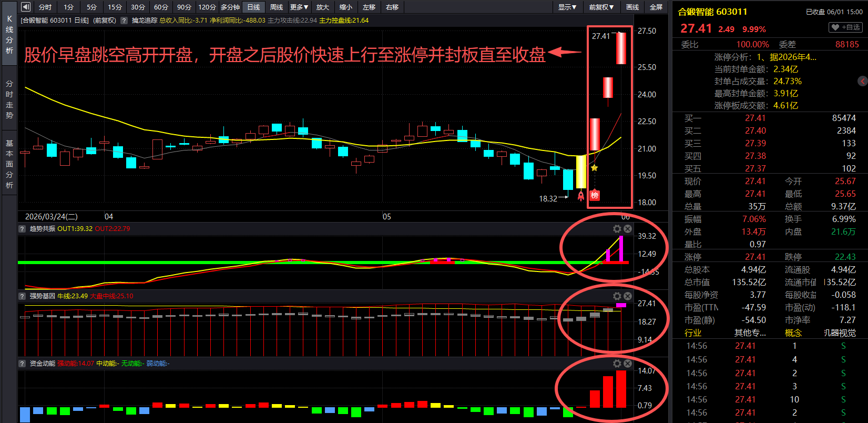Click the 其他专... industry value
The image size is (868, 423).
coord(750,333)
